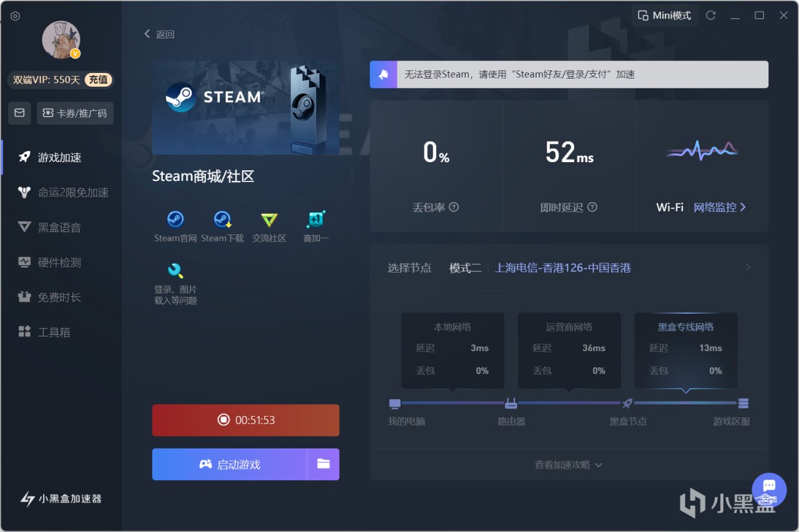Open the Steam banner image
Screen dimensions: 799x532
pyautogui.click(x=246, y=107)
